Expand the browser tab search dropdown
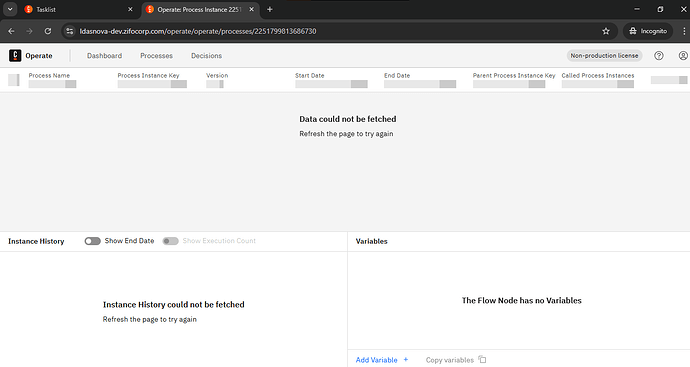 [x=10, y=9]
